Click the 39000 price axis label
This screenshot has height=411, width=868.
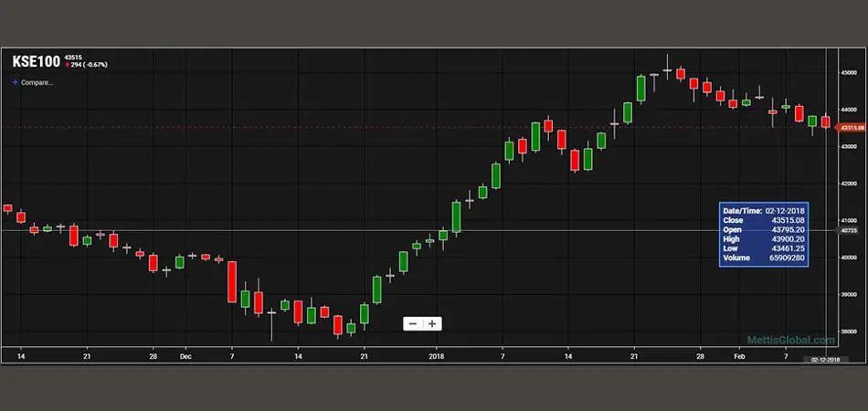click(x=851, y=295)
